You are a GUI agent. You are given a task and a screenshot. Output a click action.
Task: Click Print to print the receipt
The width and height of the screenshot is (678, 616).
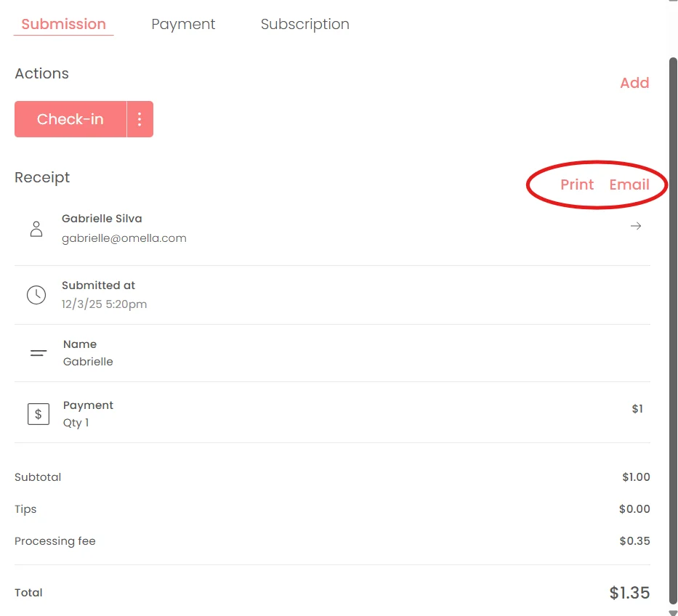[577, 185]
